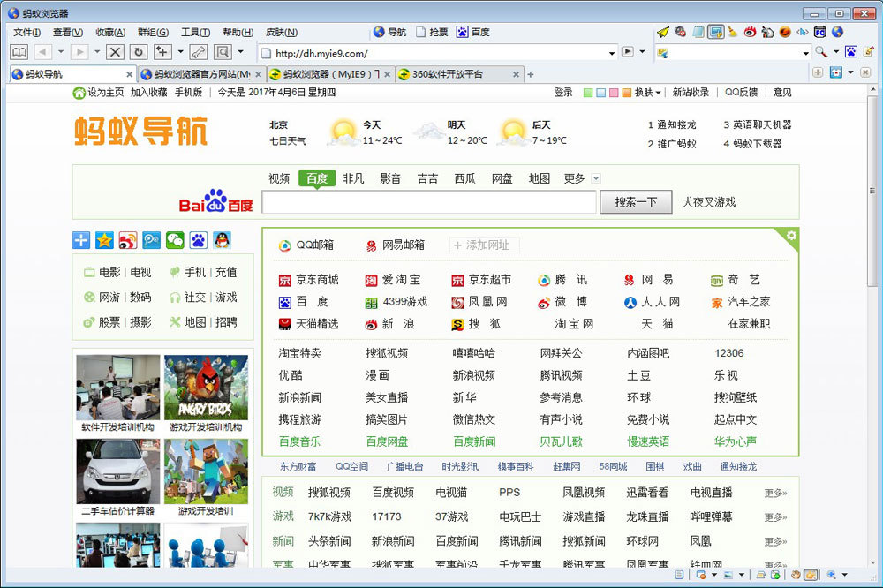
Task: Open the 工具 menu
Action: click(194, 32)
